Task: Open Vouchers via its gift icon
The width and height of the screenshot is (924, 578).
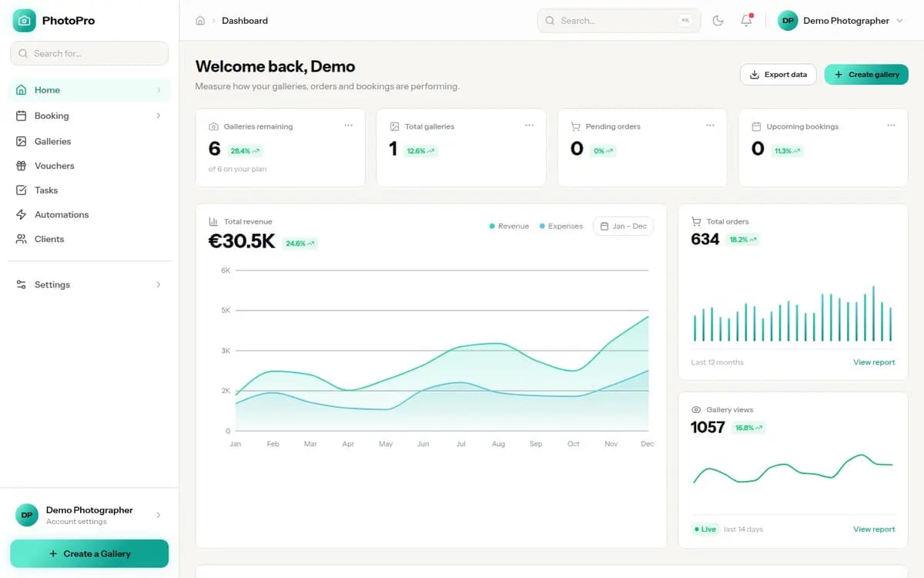Action: click(21, 166)
